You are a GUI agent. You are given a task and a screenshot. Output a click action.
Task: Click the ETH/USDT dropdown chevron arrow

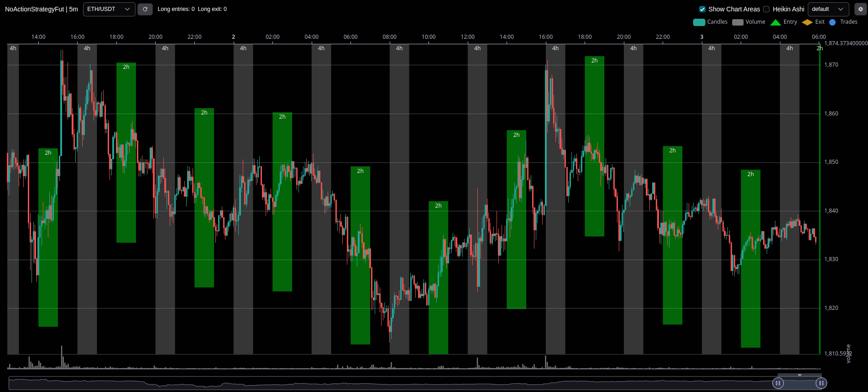pos(127,9)
